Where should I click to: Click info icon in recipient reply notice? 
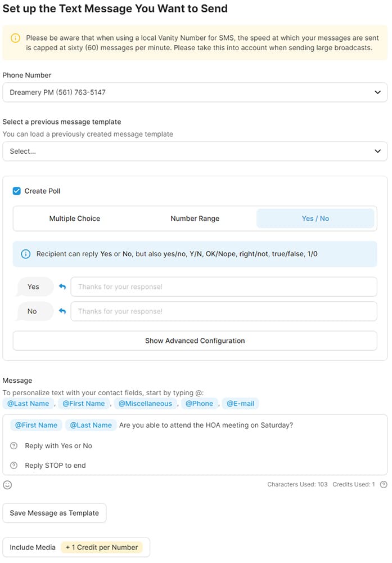[25, 254]
